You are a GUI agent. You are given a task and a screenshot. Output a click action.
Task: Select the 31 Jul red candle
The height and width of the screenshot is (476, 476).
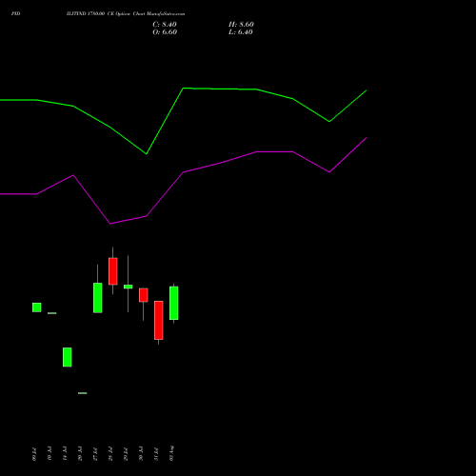point(159,320)
